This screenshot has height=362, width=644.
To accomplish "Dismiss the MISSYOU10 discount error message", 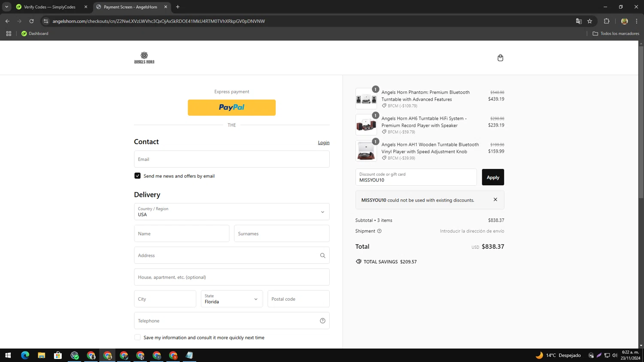I will coord(495,199).
